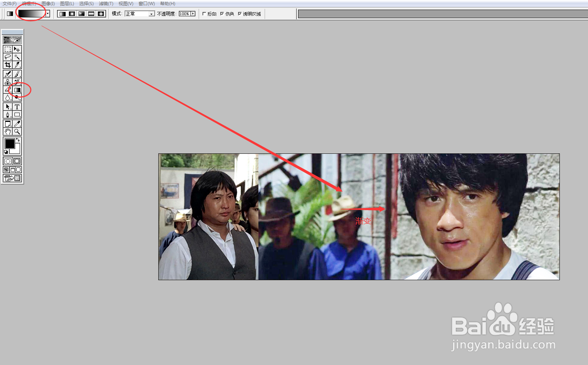This screenshot has width=588, height=365.
Task: Click the gradient preview swatch to edit
Action: [32, 14]
